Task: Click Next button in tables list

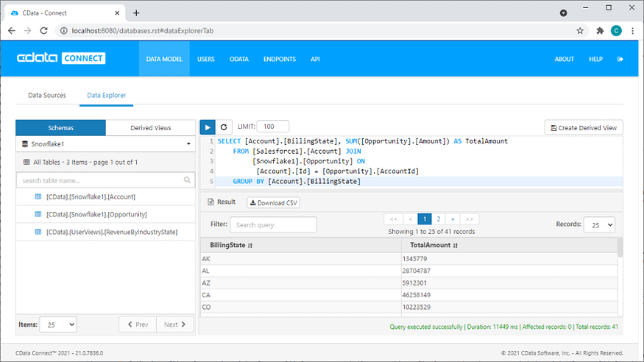Action: point(174,324)
